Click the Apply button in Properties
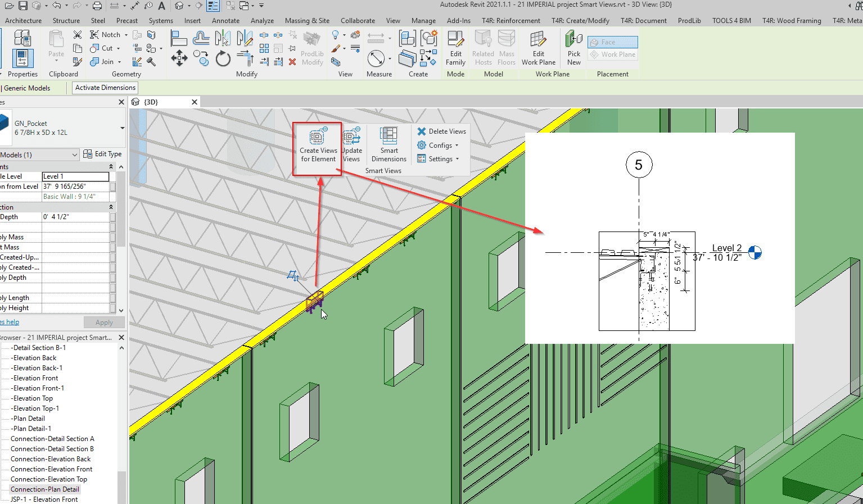This screenshot has width=863, height=504. [104, 323]
